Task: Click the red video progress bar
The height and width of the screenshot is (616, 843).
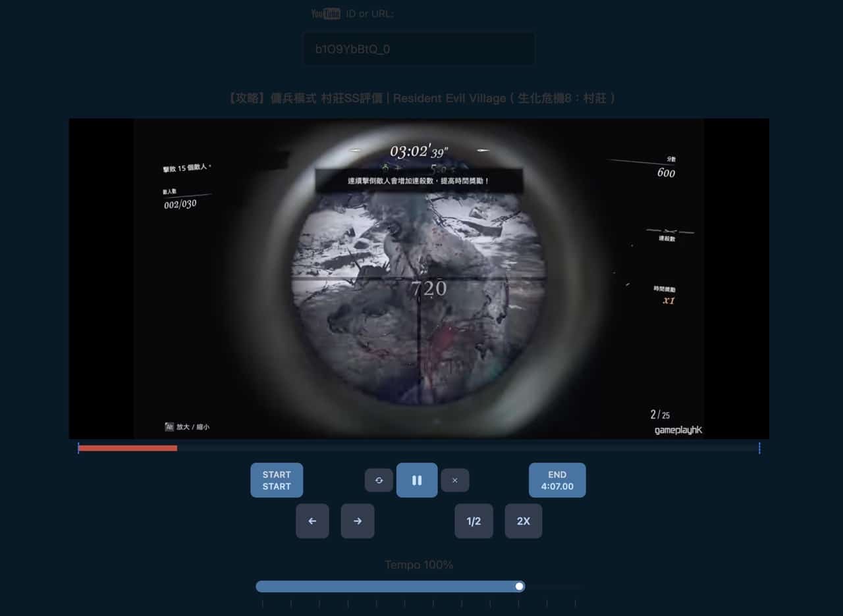Action: [x=128, y=448]
